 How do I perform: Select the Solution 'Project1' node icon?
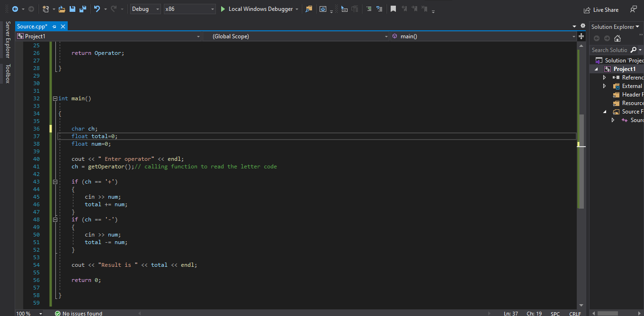click(599, 61)
